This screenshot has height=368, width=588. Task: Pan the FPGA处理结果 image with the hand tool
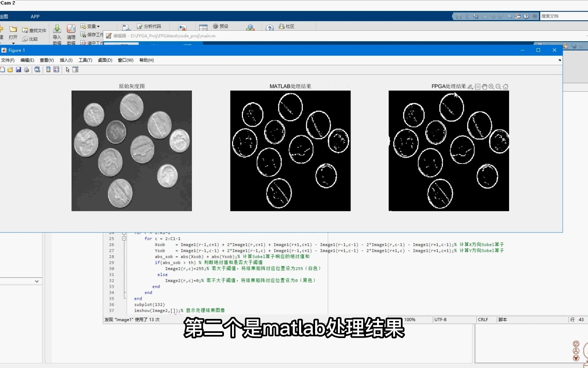[x=484, y=86]
